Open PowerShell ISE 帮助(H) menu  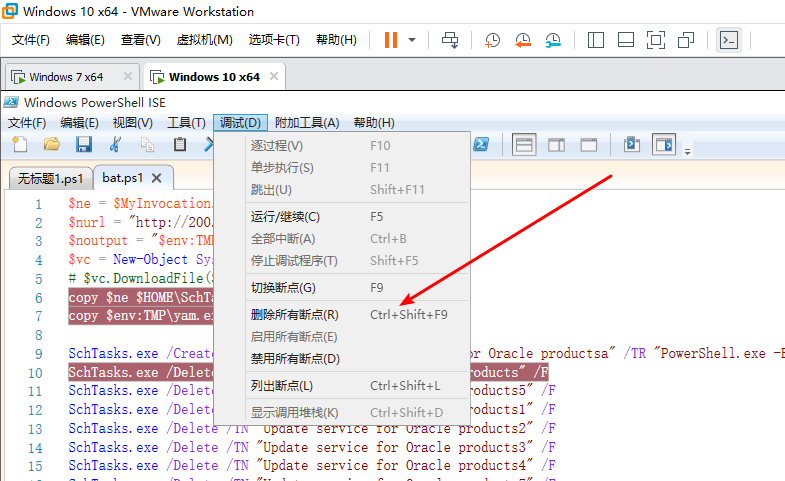373,123
